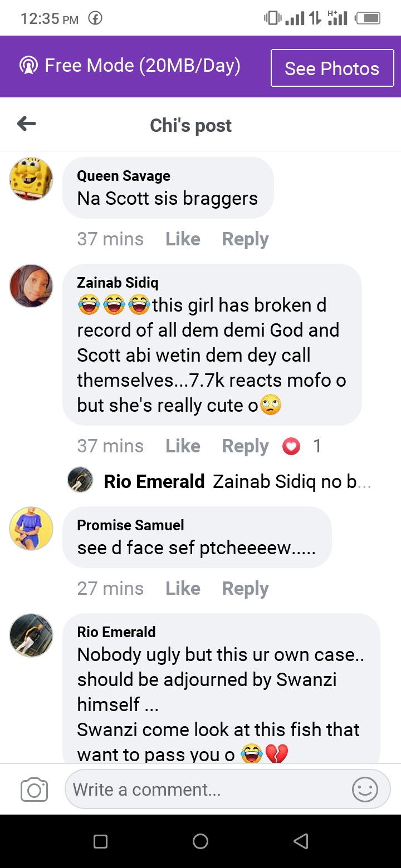Tap the back arrow beside Chi's post
The image size is (401, 868).
point(26,124)
